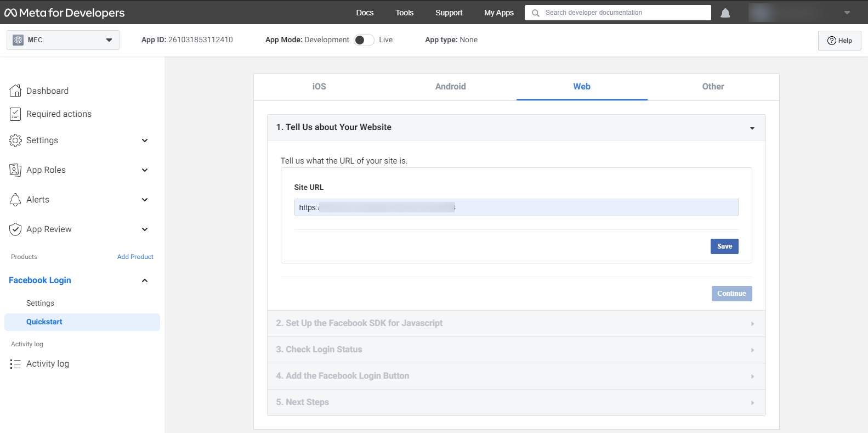Expand the Alerts chevron
The image size is (868, 433).
(145, 200)
